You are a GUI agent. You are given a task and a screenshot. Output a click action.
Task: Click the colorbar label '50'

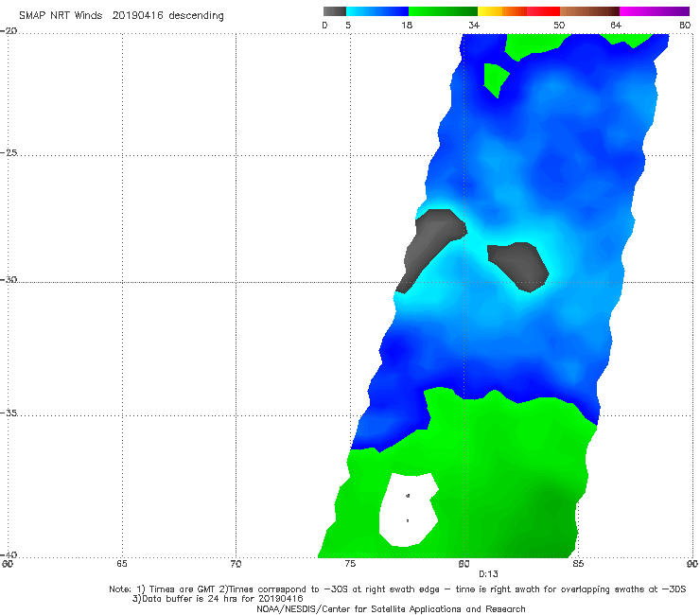pos(559,26)
